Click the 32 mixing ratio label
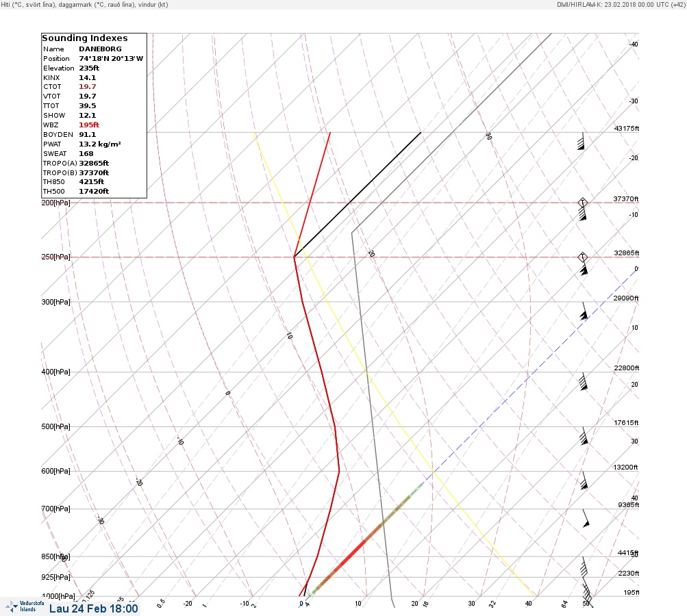The image size is (687, 616). point(492,604)
